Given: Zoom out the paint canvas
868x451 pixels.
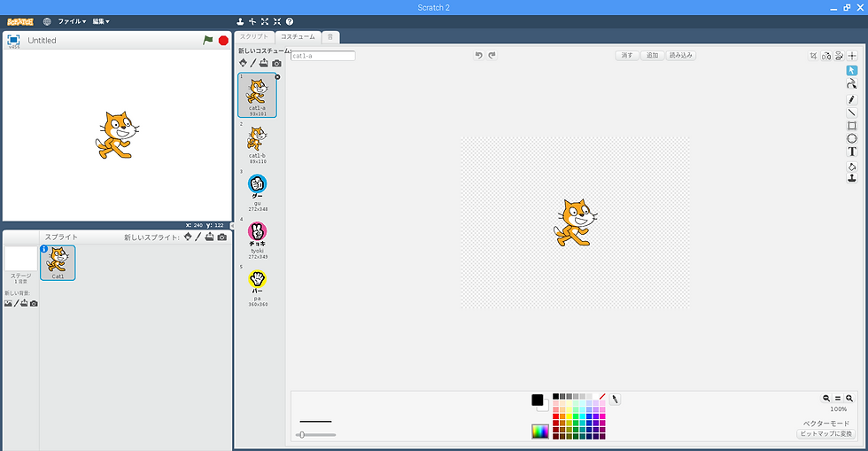Looking at the screenshot, I should [x=825, y=399].
